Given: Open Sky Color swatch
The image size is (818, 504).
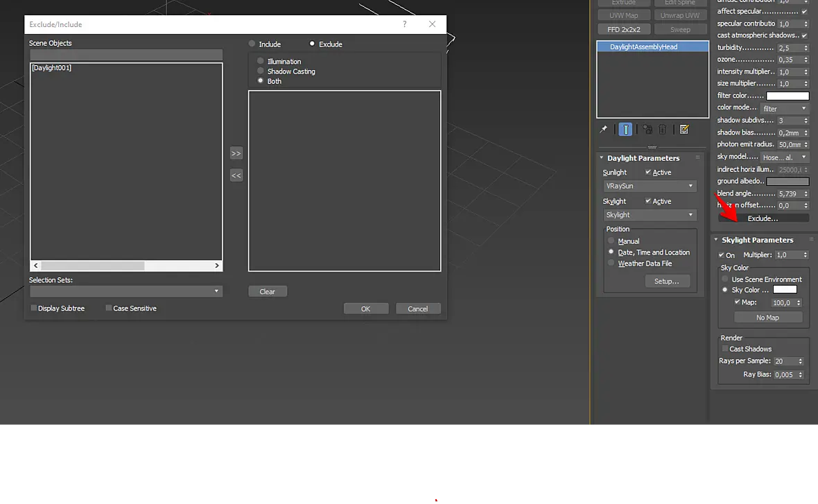Looking at the screenshot, I should [x=785, y=290].
